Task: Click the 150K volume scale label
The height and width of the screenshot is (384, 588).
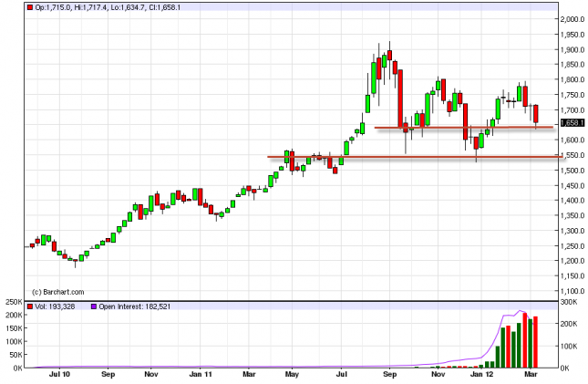Action: point(14,328)
